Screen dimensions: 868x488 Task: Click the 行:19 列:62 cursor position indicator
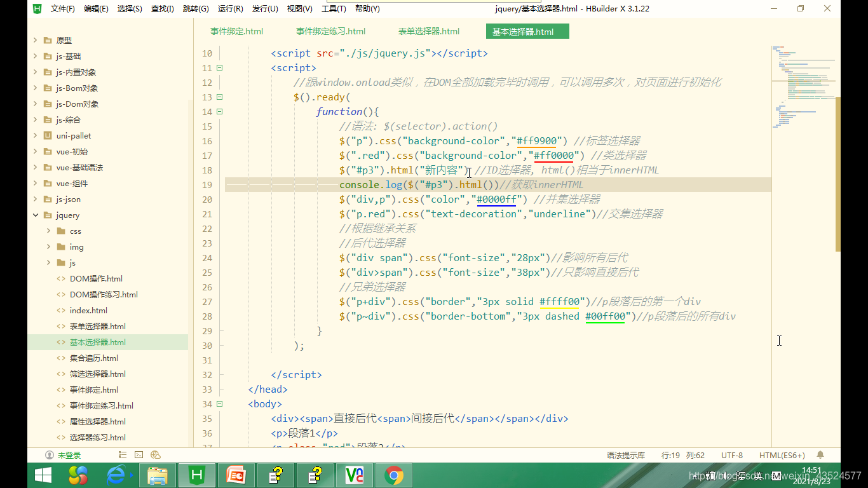[683, 455]
